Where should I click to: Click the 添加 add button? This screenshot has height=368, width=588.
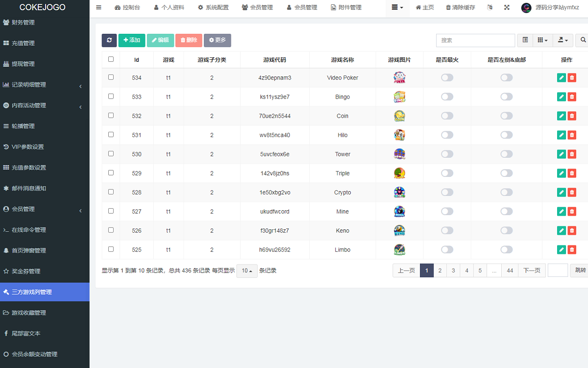pyautogui.click(x=132, y=40)
